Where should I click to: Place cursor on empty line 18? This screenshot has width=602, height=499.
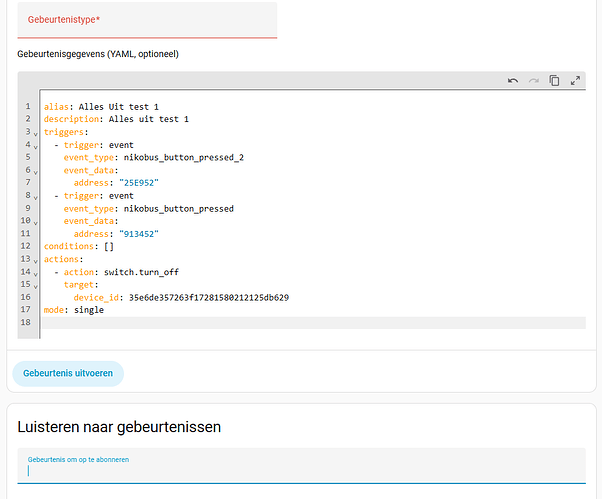(300, 323)
